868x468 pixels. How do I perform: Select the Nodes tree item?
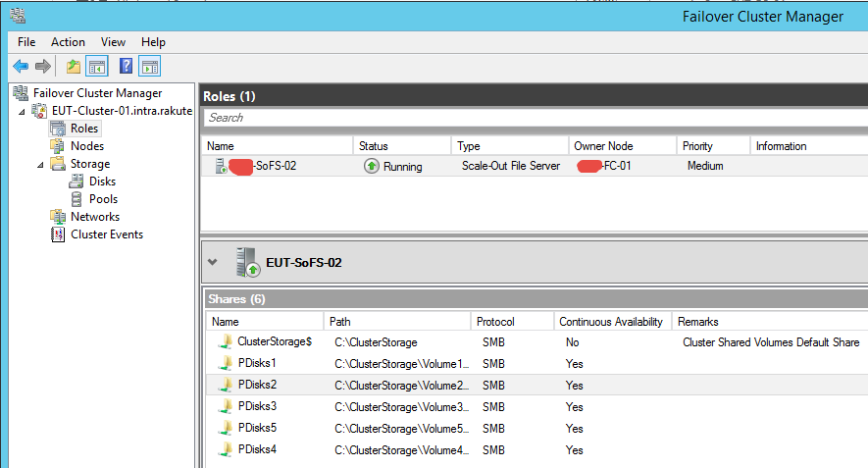coord(86,146)
